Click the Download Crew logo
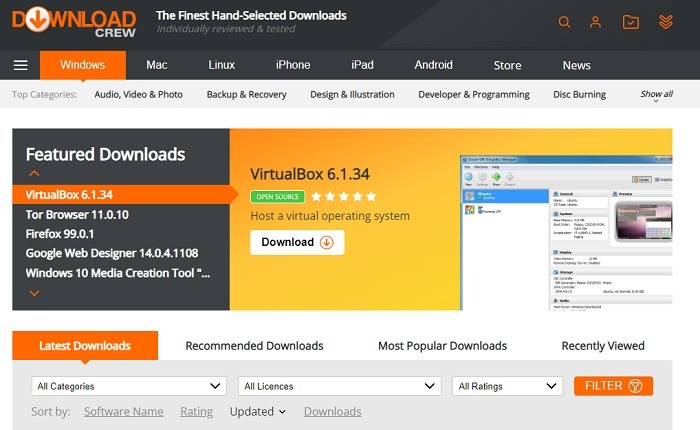 [74, 22]
